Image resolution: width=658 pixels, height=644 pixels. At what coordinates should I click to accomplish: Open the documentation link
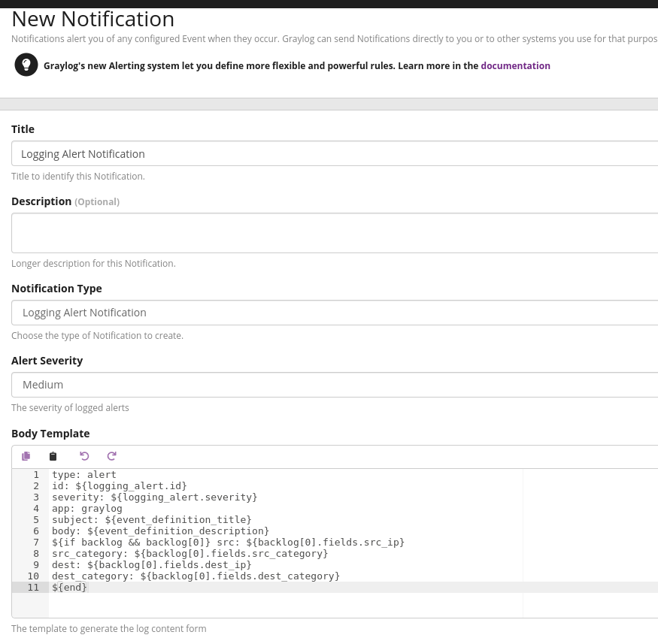pyautogui.click(x=515, y=66)
